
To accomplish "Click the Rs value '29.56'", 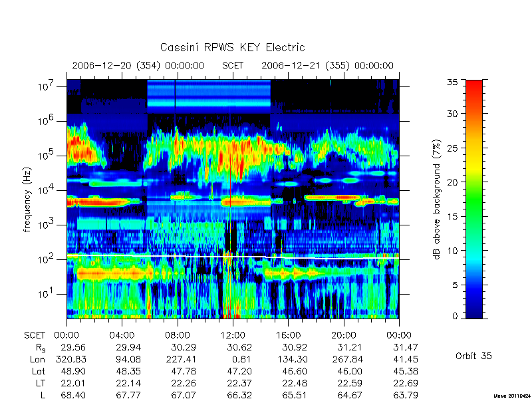I will pos(73,347).
